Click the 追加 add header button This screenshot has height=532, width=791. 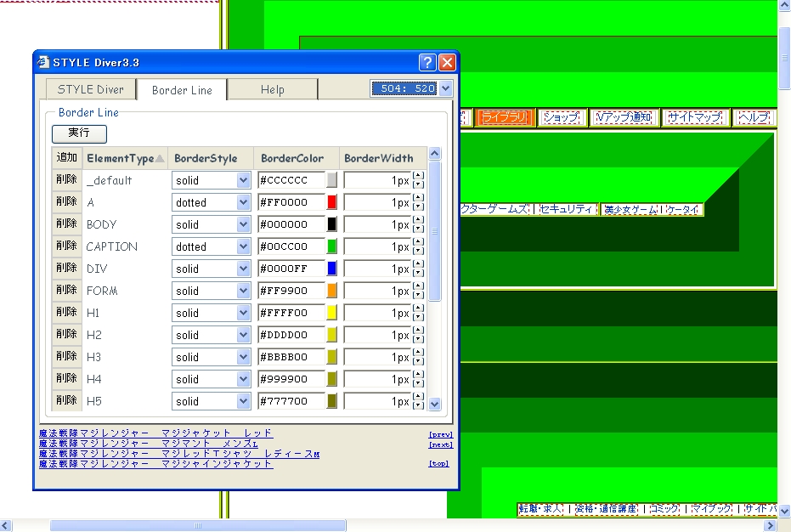(x=66, y=157)
